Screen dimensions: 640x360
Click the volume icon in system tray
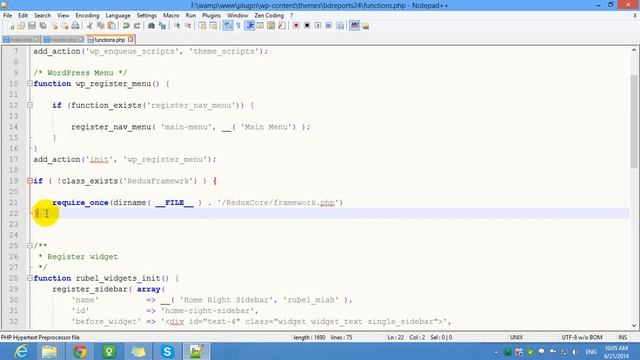pos(575,351)
